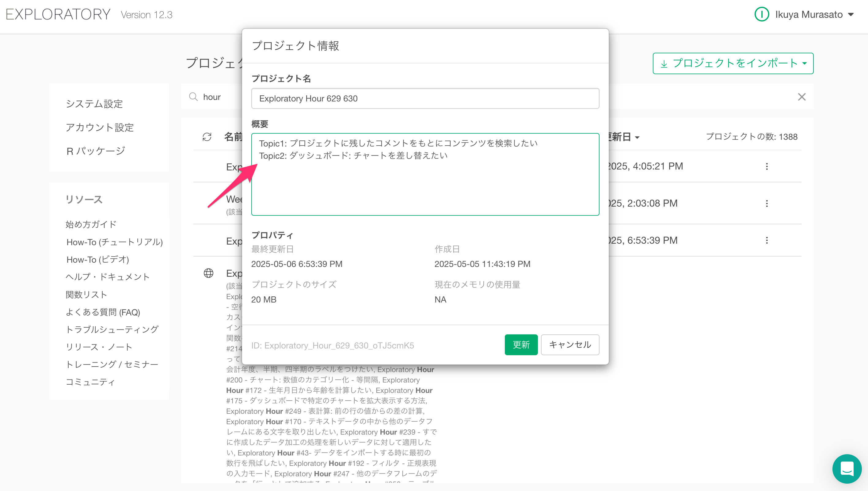The image size is (868, 491).
Task: Open アカウント設定 in the sidebar
Action: [x=100, y=127]
